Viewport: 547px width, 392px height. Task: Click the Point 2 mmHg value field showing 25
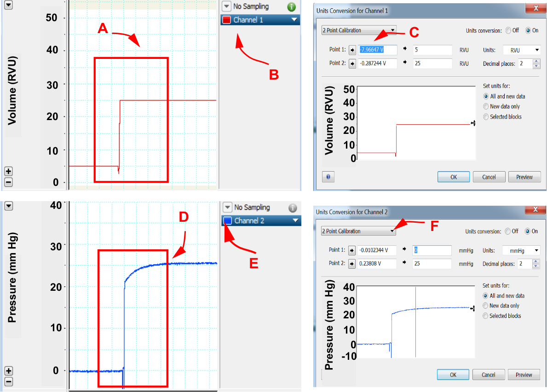click(x=432, y=263)
